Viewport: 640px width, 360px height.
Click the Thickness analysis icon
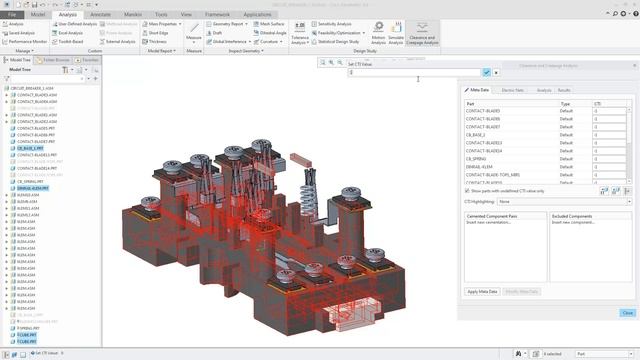tap(145, 42)
